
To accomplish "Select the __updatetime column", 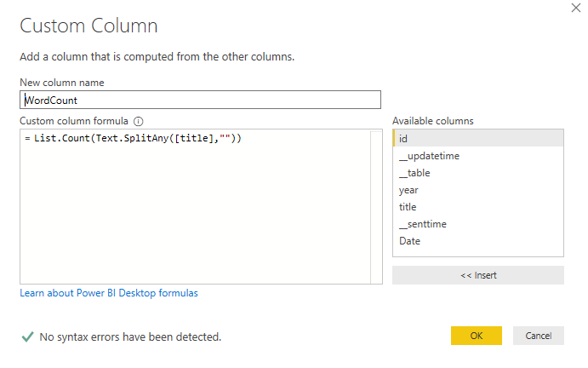I will coord(478,155).
